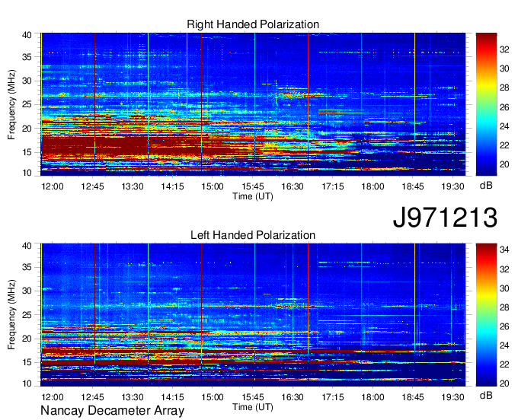This screenshot has width=518, height=420.
Task: Click the "dB" label under the upper color bar
Action: click(486, 186)
